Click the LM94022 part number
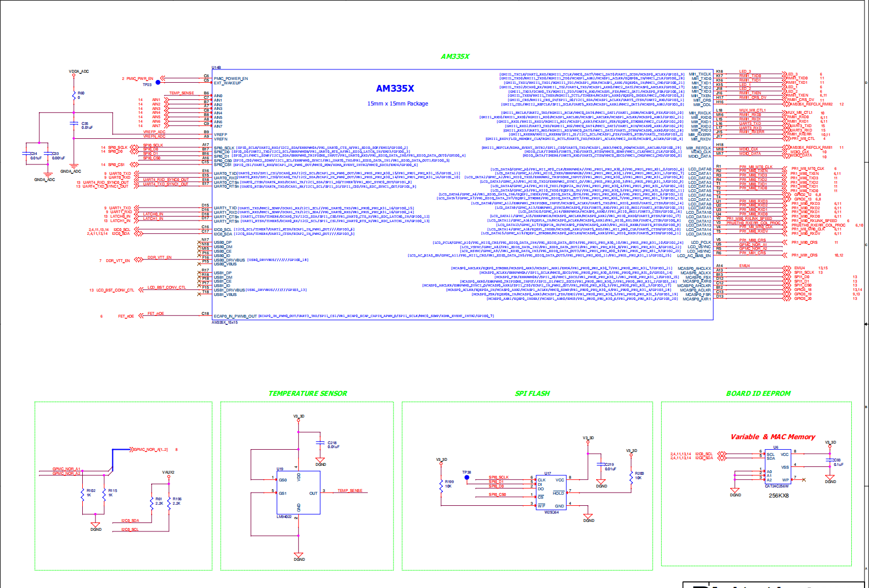The width and height of the screenshot is (869, 588). point(284,517)
